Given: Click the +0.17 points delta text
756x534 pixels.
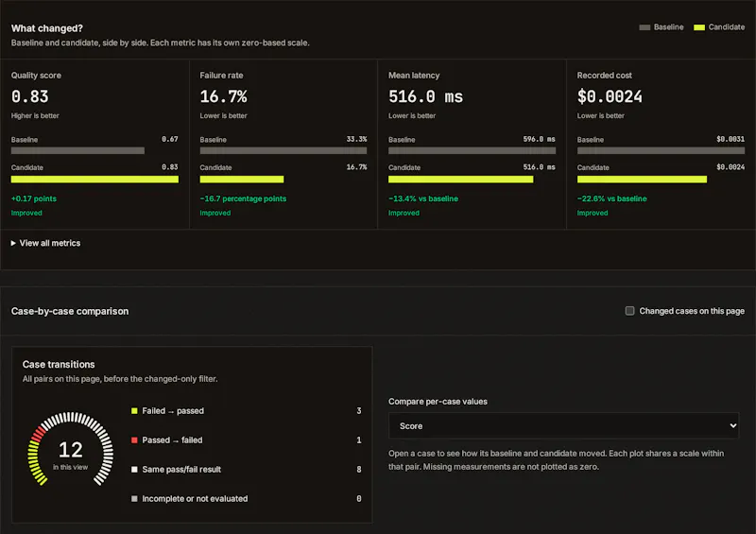Looking at the screenshot, I should [34, 198].
